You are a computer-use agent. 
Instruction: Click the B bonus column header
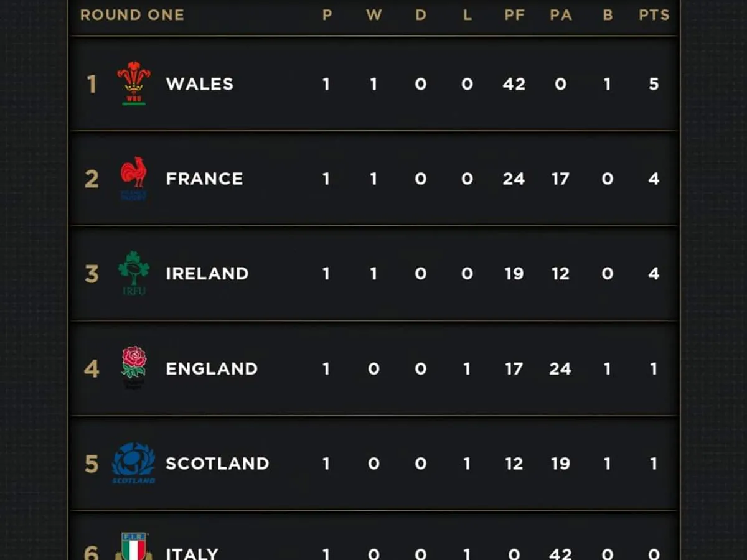[608, 15]
